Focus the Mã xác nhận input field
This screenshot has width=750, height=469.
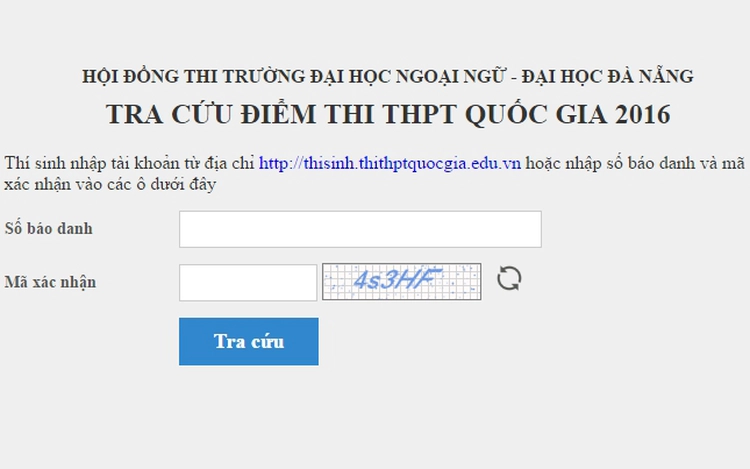click(247, 282)
